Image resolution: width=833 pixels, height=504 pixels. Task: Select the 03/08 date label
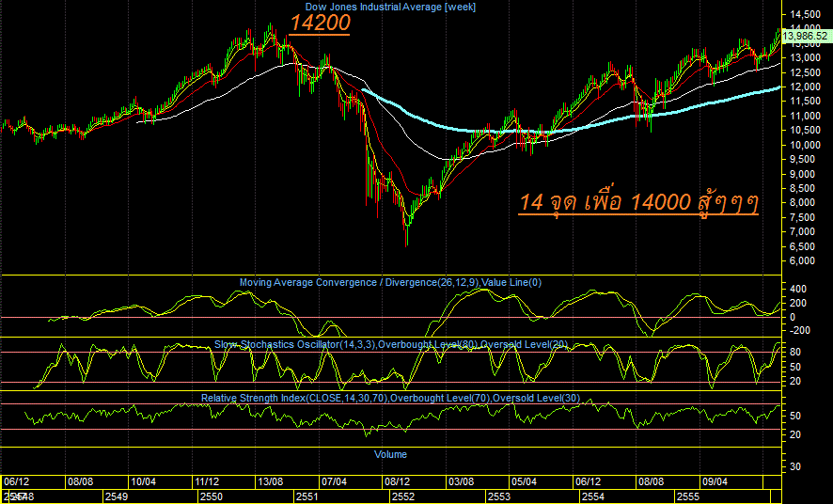(x=461, y=482)
